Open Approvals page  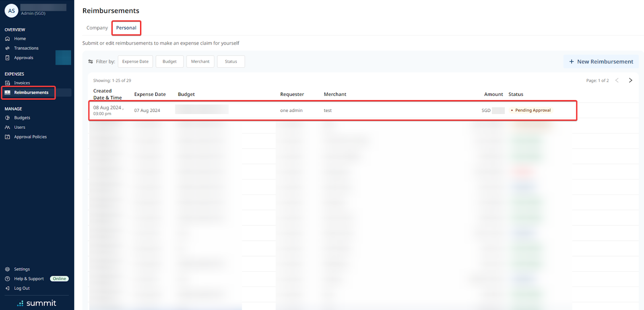pyautogui.click(x=24, y=58)
